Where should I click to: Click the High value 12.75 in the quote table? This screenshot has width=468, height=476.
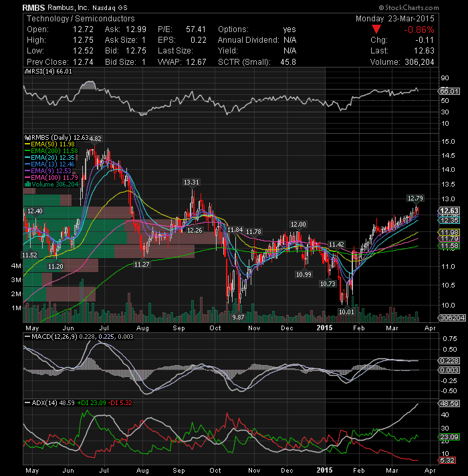[x=83, y=40]
